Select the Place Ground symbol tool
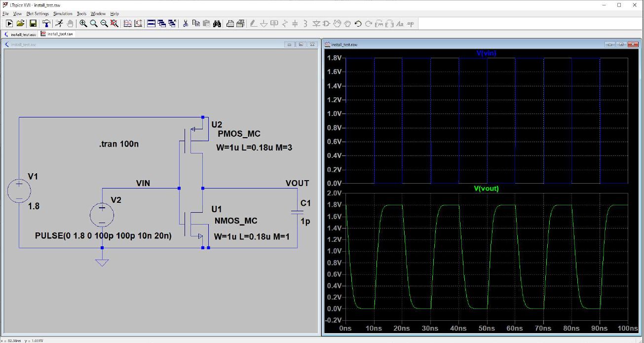 pos(264,23)
